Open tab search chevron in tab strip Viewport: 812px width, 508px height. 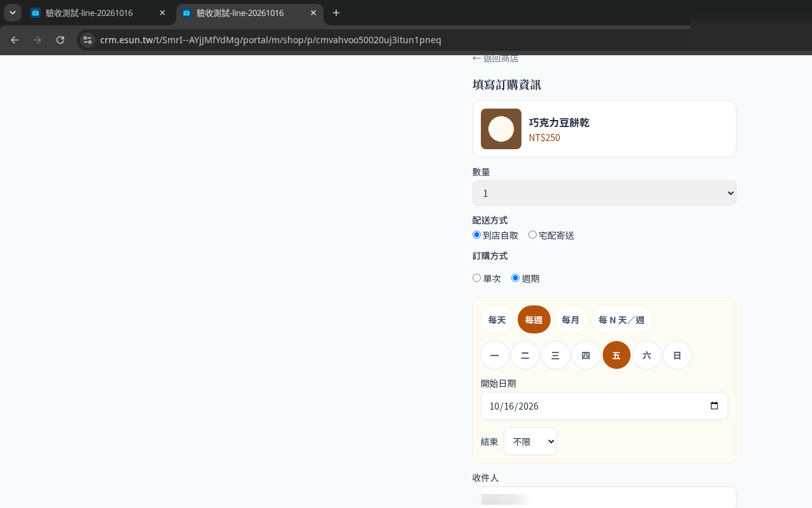12,13
